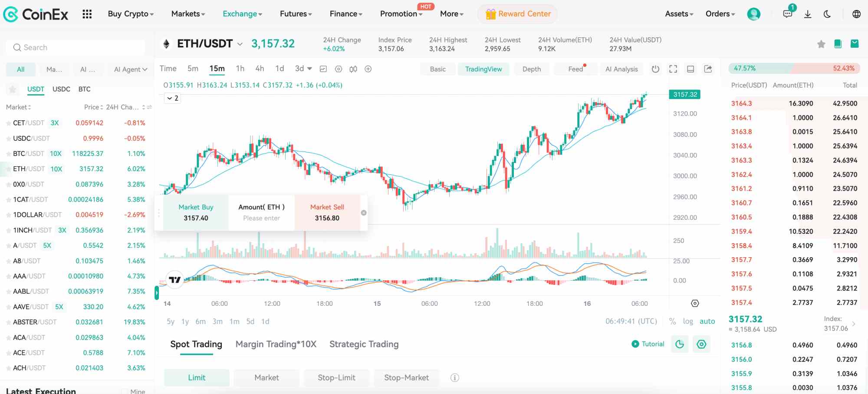Screen dimensions: 868x394
Task: Switch to Margin Trading*10X tab
Action: (x=276, y=344)
